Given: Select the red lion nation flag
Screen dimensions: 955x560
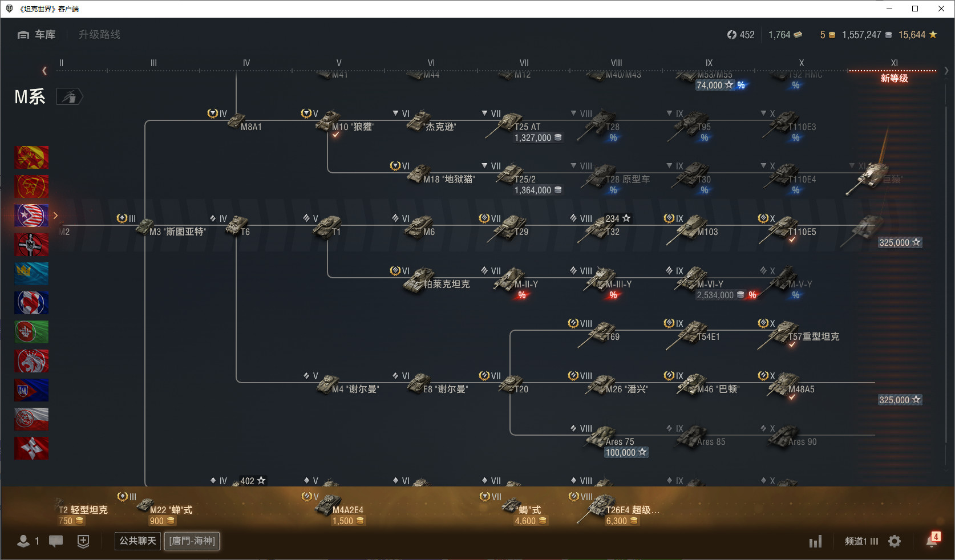Looking at the screenshot, I should tap(31, 361).
